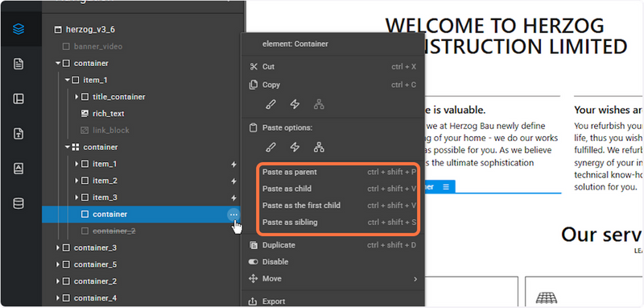This screenshot has height=308, width=644.
Task: Paste structure hierarchy icon under Paste options
Action: [x=319, y=147]
